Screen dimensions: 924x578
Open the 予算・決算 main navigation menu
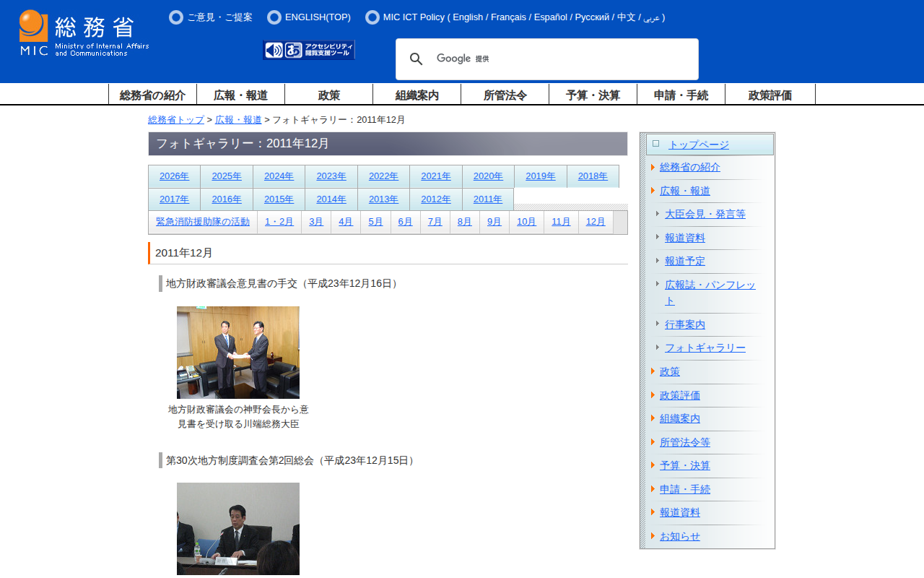(593, 95)
